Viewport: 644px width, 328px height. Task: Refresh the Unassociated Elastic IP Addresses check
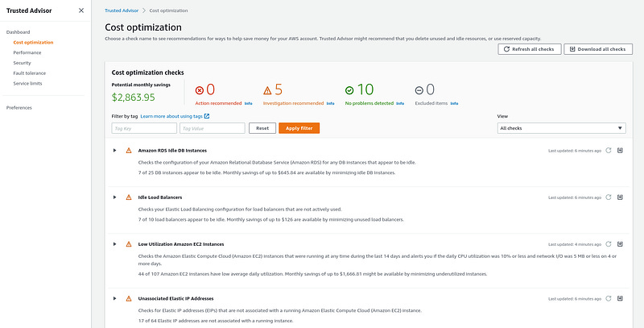(x=609, y=298)
